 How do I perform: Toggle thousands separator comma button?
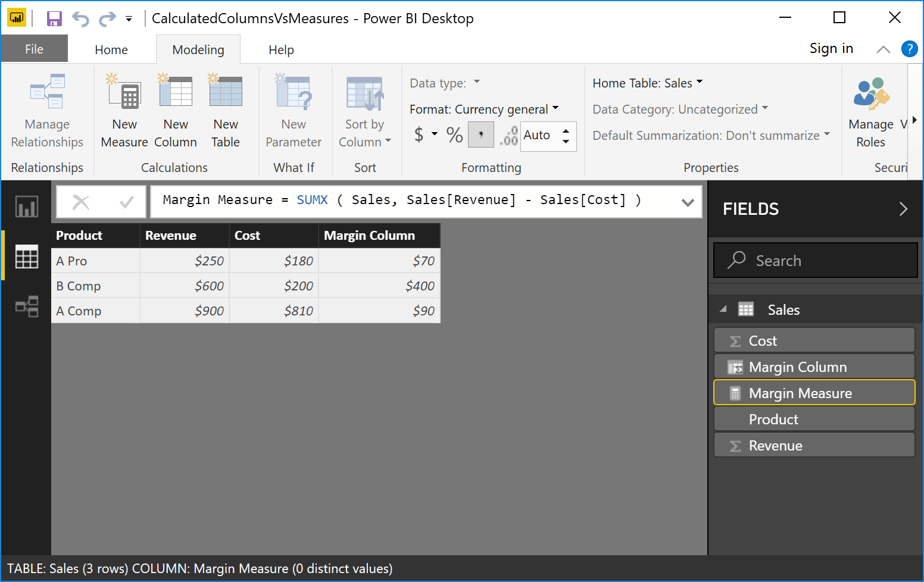480,135
